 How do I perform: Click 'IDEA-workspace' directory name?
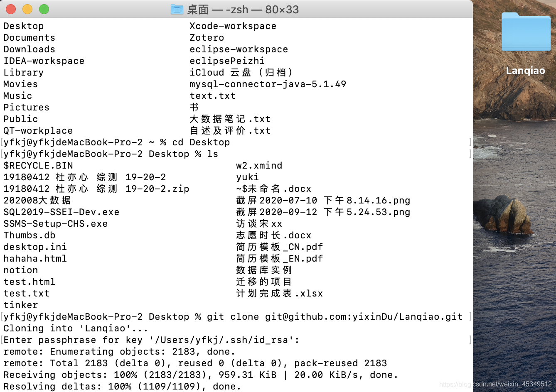tap(44, 61)
